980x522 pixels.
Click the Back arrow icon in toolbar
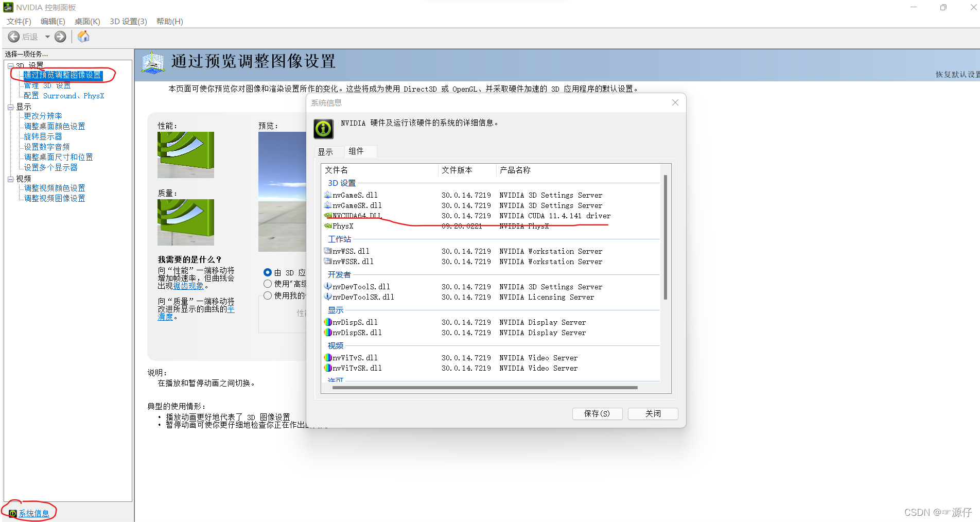click(x=14, y=37)
